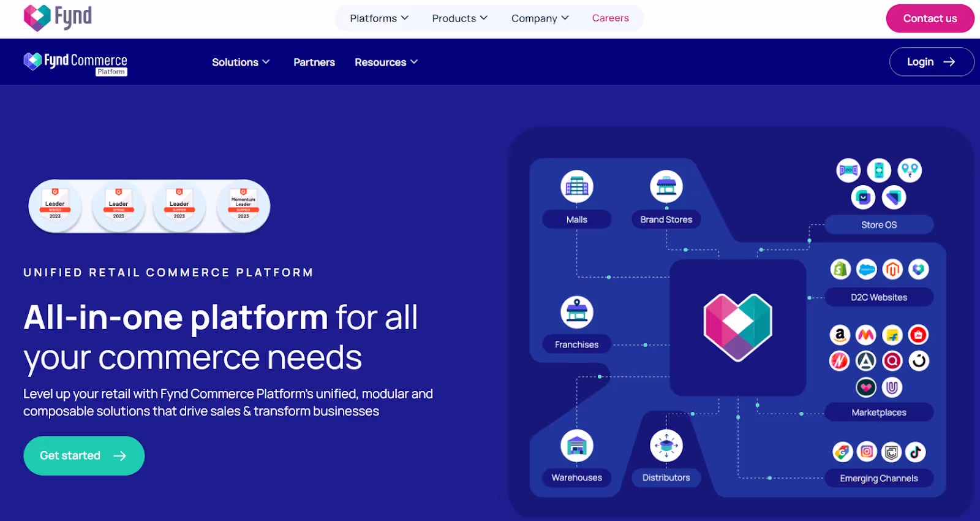Click the black circular swirl marketplace icon
980x521 pixels.
[918, 361]
